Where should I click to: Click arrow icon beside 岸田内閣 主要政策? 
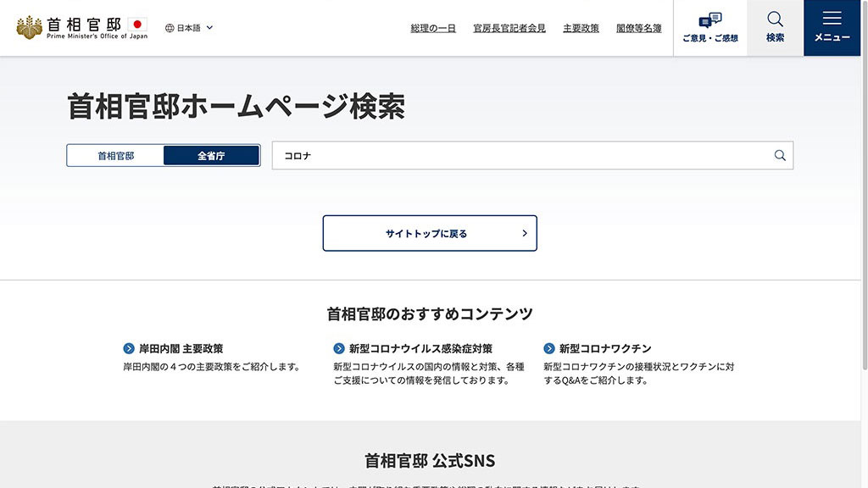coord(129,348)
